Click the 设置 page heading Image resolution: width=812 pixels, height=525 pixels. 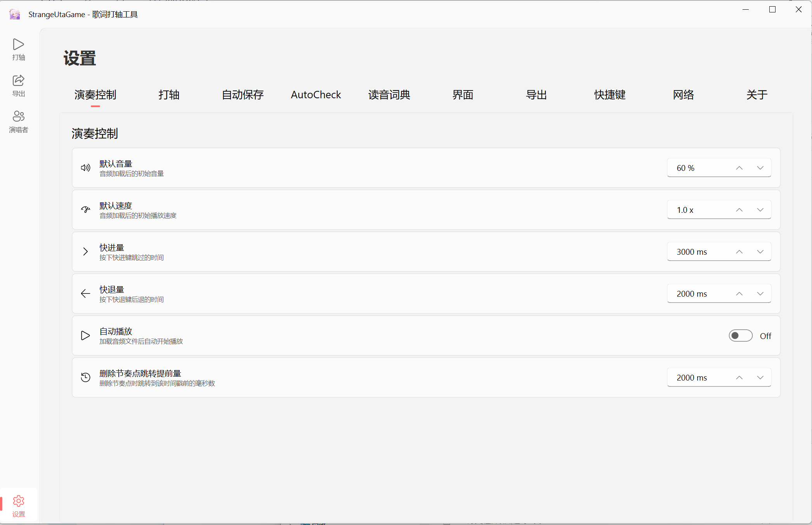80,58
